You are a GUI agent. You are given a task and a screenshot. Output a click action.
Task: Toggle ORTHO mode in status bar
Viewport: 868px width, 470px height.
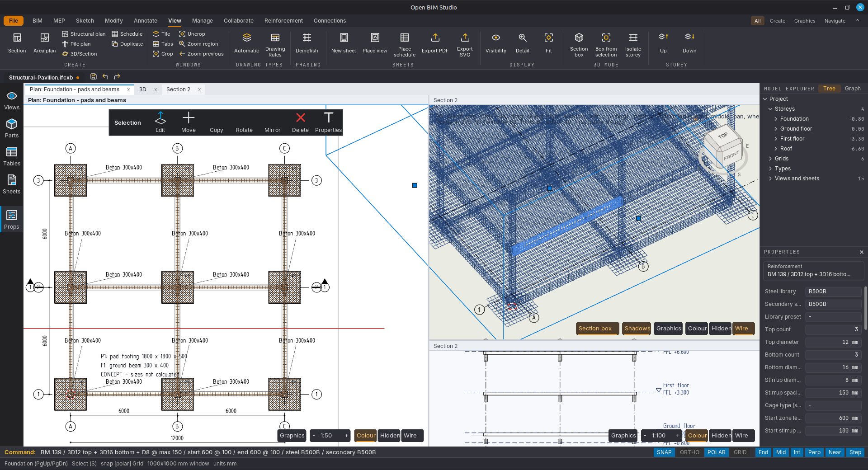pyautogui.click(x=689, y=452)
